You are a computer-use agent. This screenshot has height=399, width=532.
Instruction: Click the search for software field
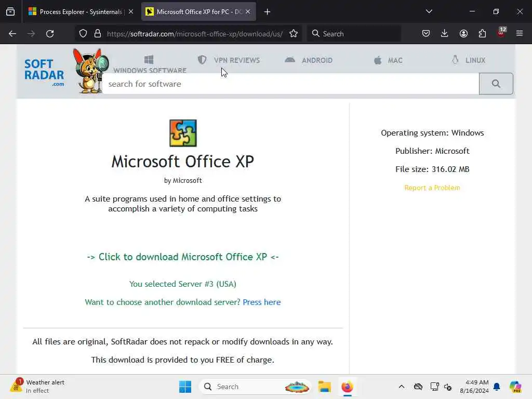pos(291,84)
